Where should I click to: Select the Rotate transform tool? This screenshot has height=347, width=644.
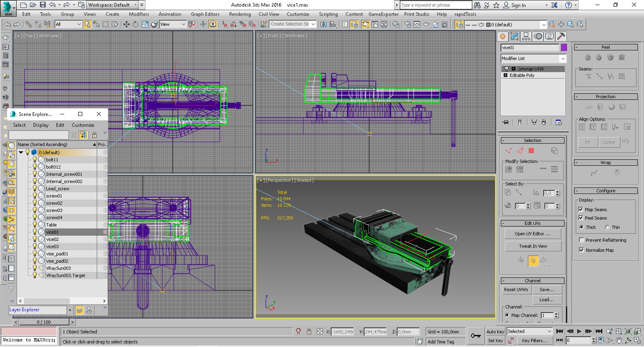click(136, 24)
